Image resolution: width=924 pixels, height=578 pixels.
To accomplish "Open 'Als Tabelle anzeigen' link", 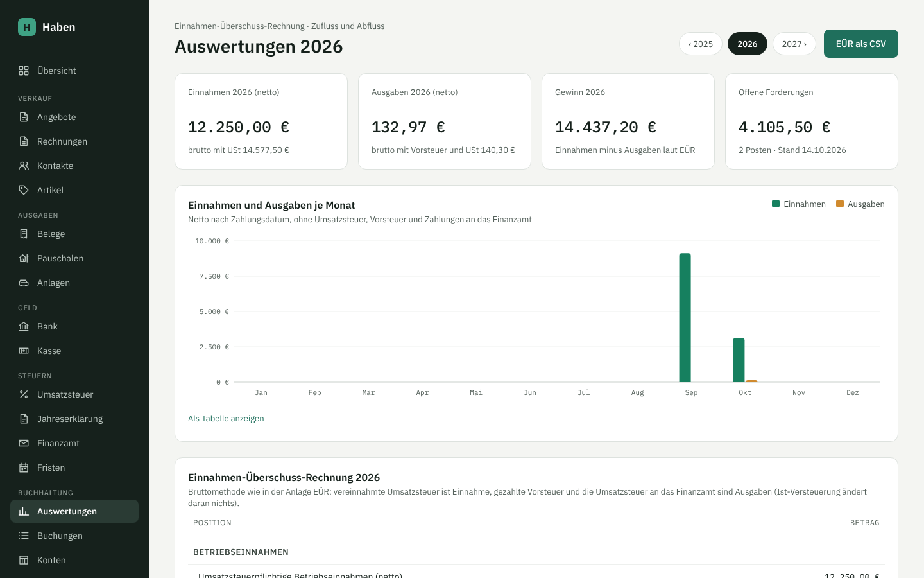I will coord(226,419).
